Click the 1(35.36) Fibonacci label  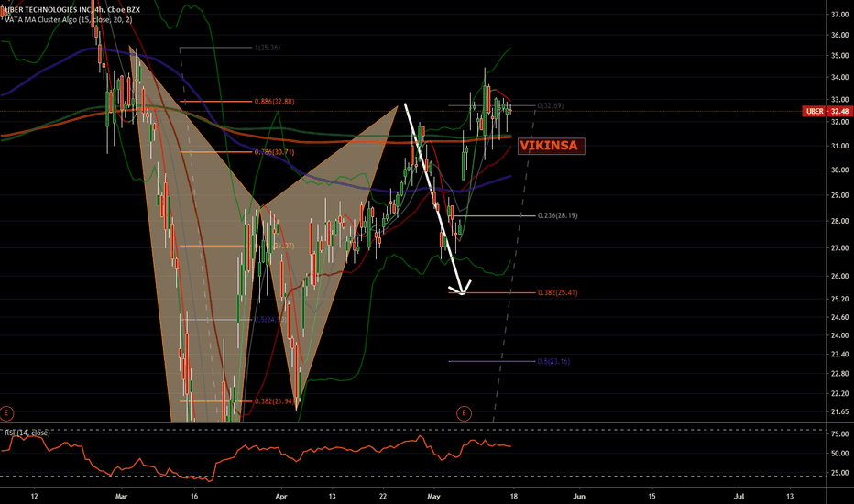268,48
